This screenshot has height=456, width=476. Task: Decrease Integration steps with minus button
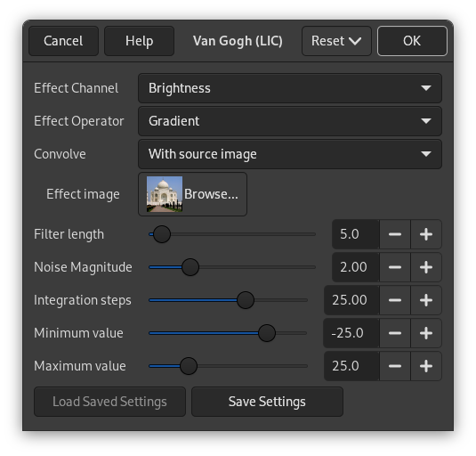(x=395, y=300)
